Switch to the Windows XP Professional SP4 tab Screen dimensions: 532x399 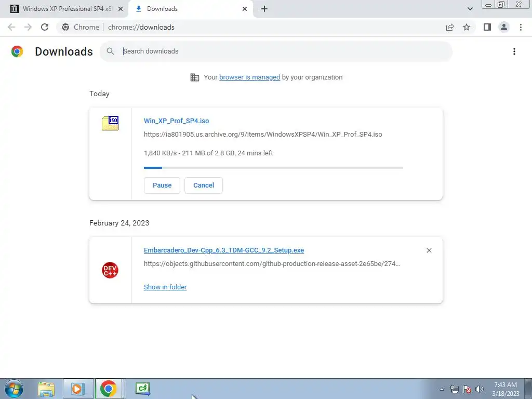coord(64,9)
